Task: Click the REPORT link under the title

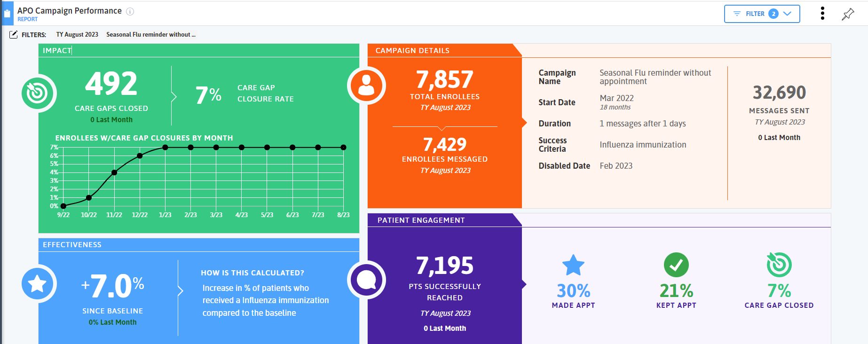Action: (27, 19)
